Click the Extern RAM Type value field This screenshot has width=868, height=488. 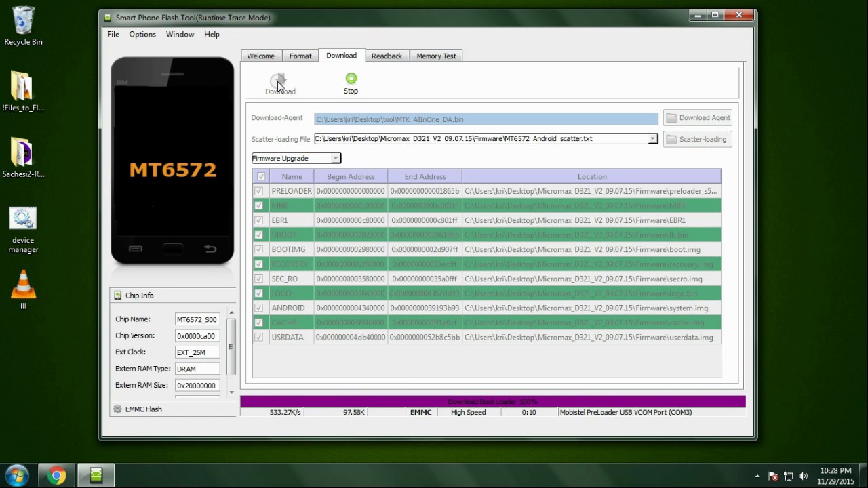click(197, 369)
